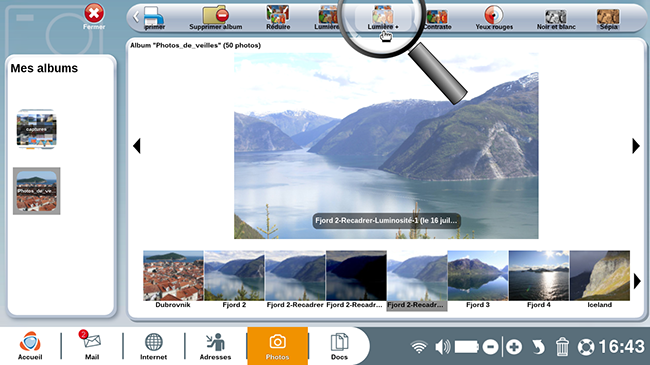Click the zoom in plus button
Screen dimensions: 650x365
click(514, 347)
